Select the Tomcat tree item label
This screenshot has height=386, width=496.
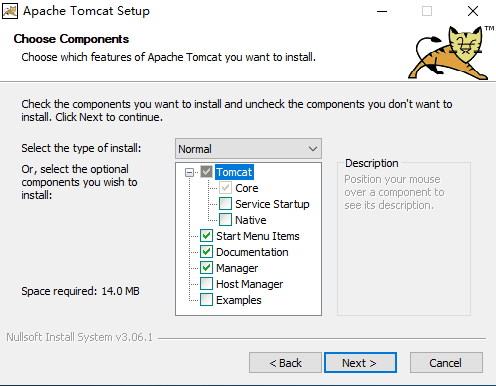(234, 172)
